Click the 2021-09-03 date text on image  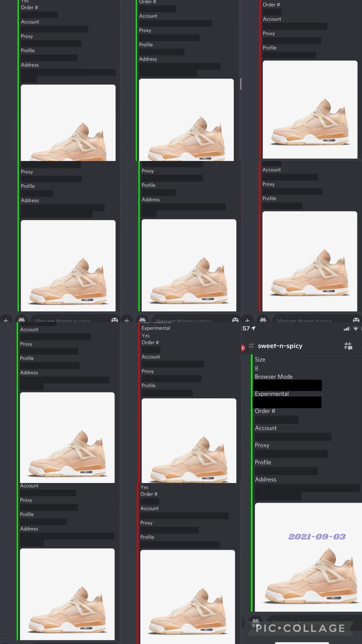317,536
